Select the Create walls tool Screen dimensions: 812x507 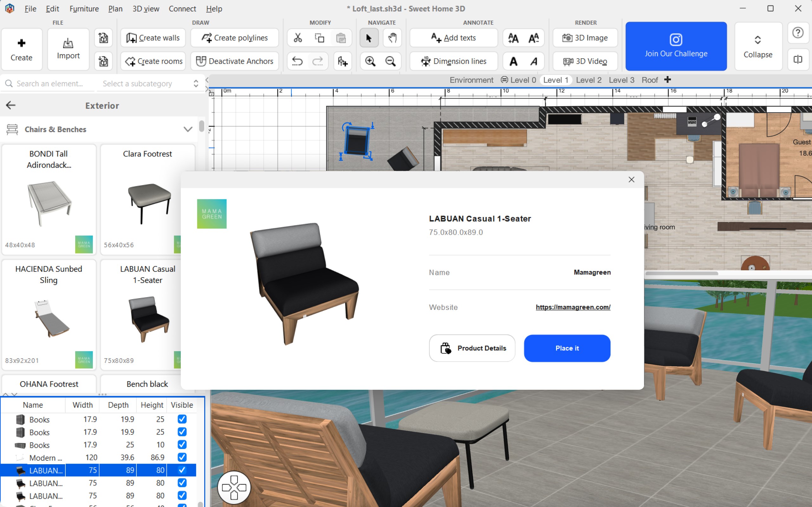[x=153, y=38]
